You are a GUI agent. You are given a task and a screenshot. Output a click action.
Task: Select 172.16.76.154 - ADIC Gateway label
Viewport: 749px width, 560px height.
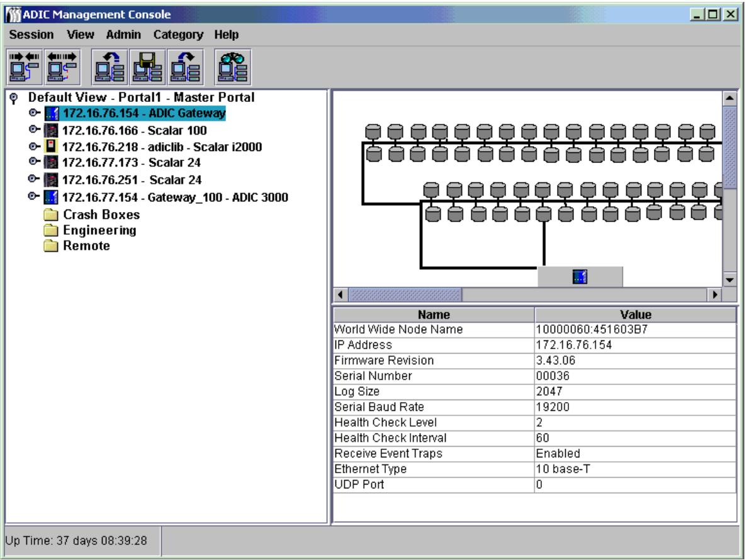point(144,113)
